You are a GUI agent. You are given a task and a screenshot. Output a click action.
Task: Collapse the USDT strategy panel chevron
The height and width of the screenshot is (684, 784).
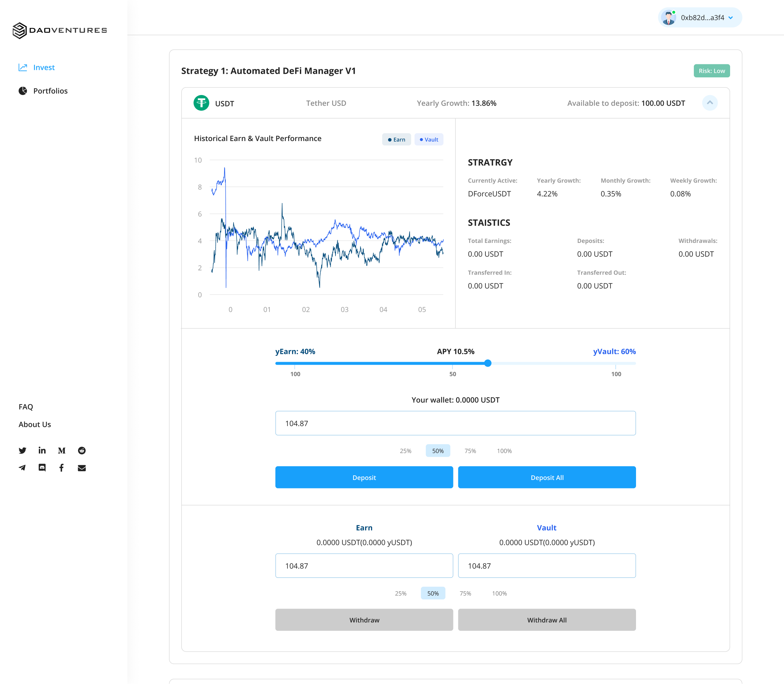coord(710,103)
